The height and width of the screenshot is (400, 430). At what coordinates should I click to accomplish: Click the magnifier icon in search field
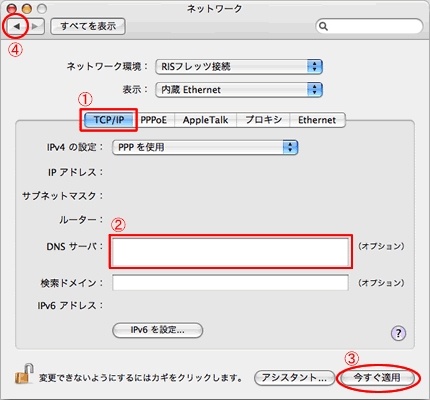pos(323,26)
